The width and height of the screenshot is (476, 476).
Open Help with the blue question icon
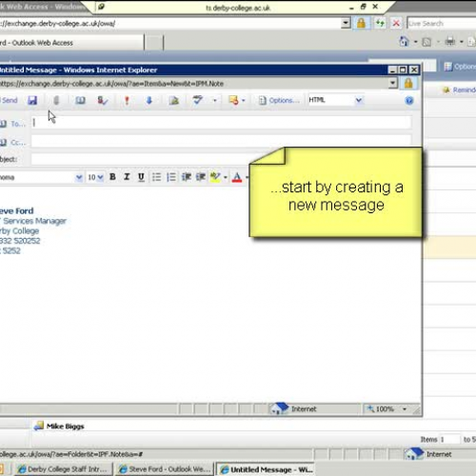pos(409,101)
